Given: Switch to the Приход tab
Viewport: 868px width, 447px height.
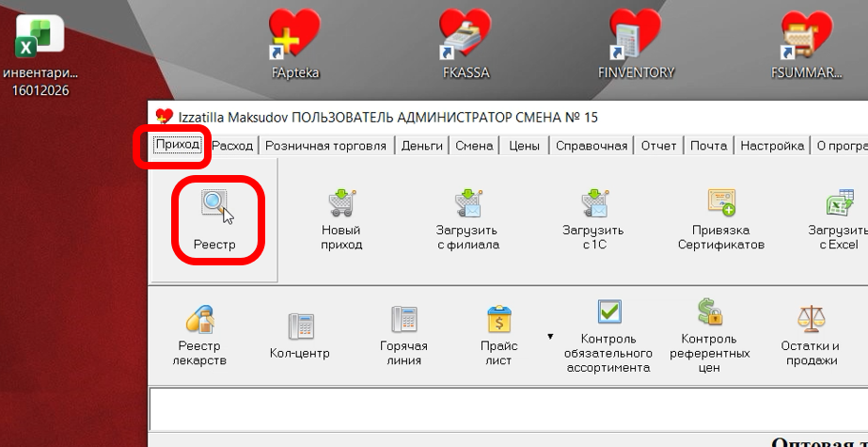Looking at the screenshot, I should pyautogui.click(x=178, y=145).
